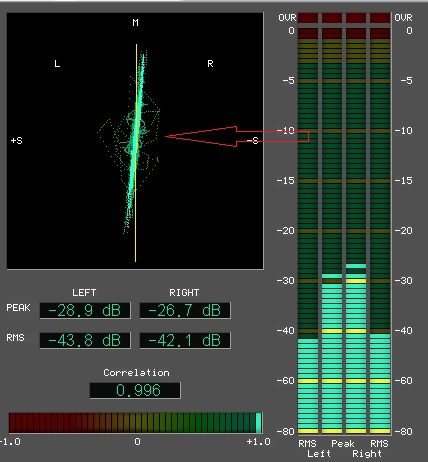
Task: Click the correlation meter bar center at 0
Action: tap(136, 423)
